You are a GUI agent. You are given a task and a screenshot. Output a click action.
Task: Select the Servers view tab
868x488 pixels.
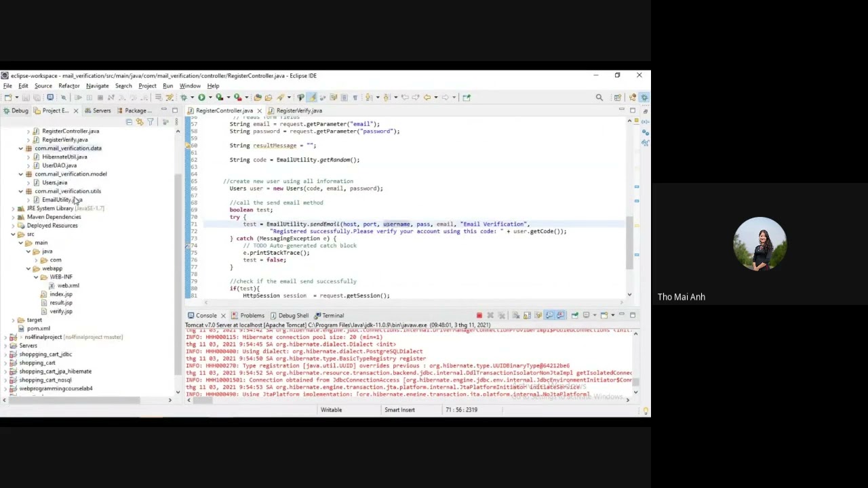coord(98,110)
